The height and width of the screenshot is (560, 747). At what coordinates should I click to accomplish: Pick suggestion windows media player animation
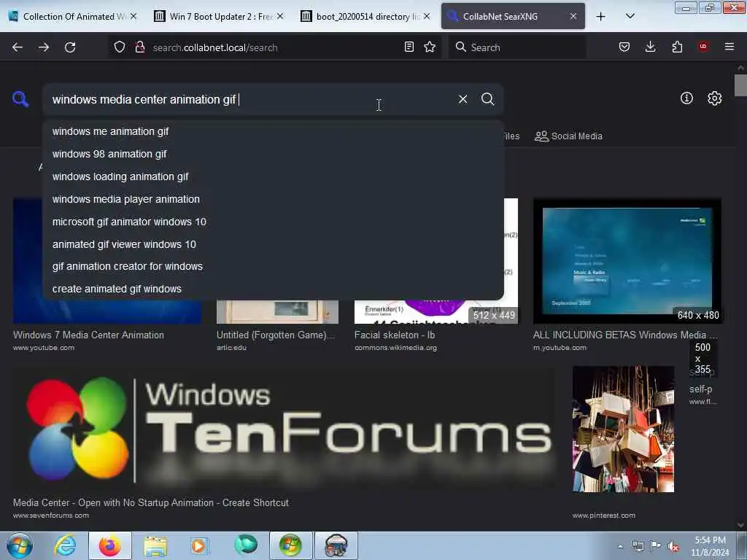pyautogui.click(x=273, y=199)
